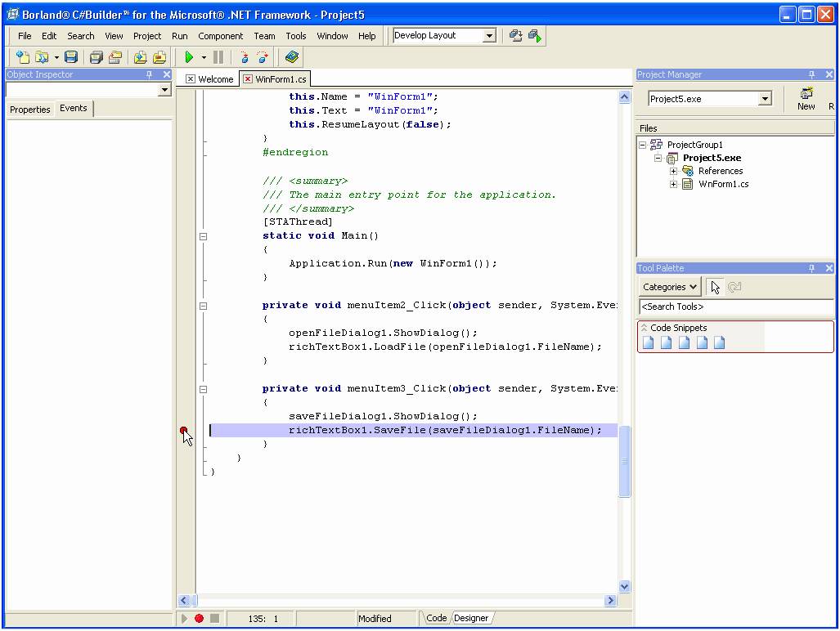Viewport: 840px width, 631px height.
Task: Select the arrow pointer in Tool Palette
Action: click(x=716, y=287)
